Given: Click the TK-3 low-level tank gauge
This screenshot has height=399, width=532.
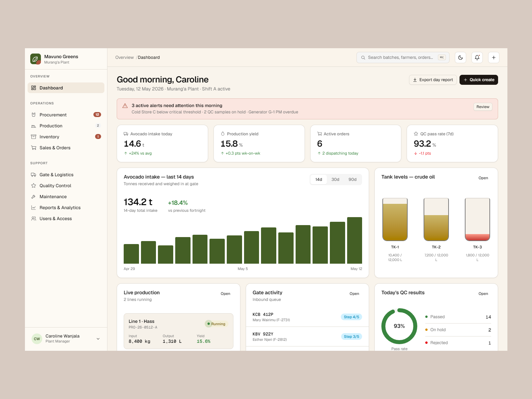Looking at the screenshot, I should coord(477,219).
